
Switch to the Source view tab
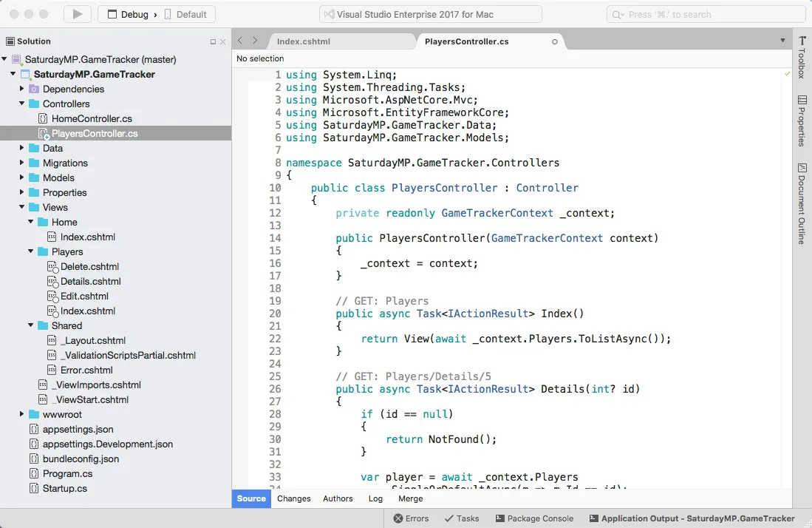(251, 498)
